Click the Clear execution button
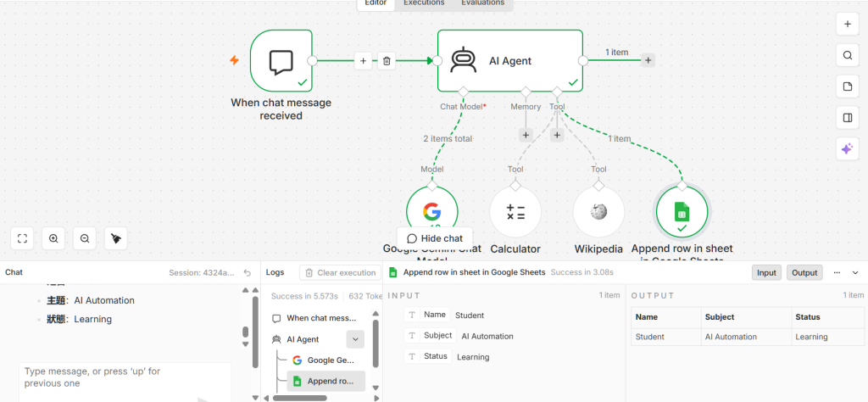The width and height of the screenshot is (868, 402). 341,272
